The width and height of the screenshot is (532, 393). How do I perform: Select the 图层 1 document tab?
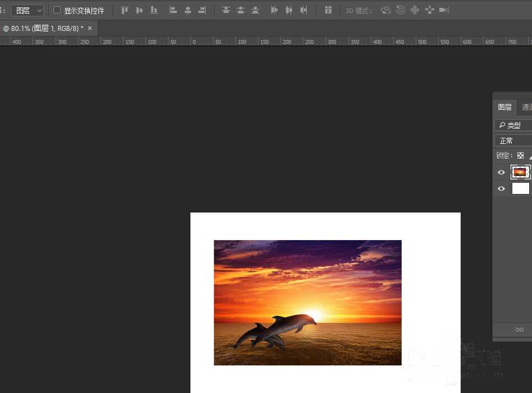[x=43, y=28]
